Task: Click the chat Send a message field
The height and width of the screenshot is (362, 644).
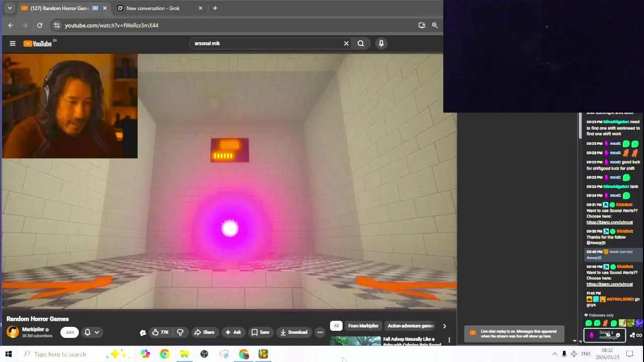Action: (x=604, y=335)
